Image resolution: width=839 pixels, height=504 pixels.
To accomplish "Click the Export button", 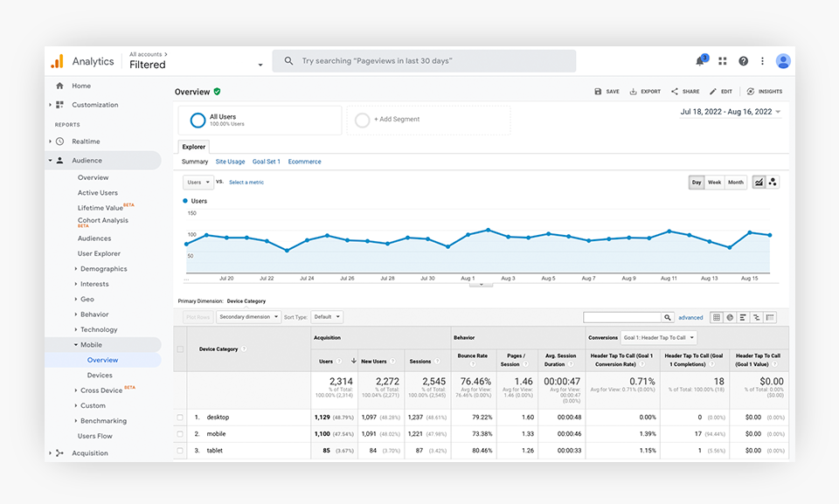I will click(x=645, y=92).
